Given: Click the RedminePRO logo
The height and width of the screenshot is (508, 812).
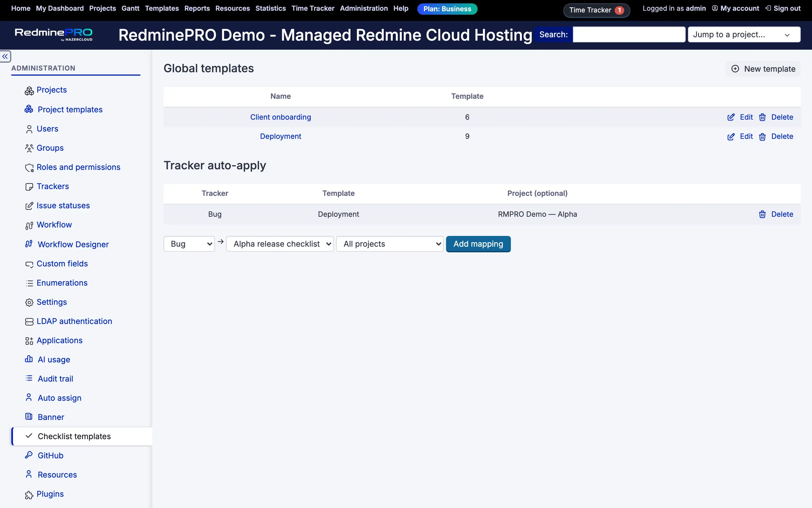Looking at the screenshot, I should pos(54,35).
